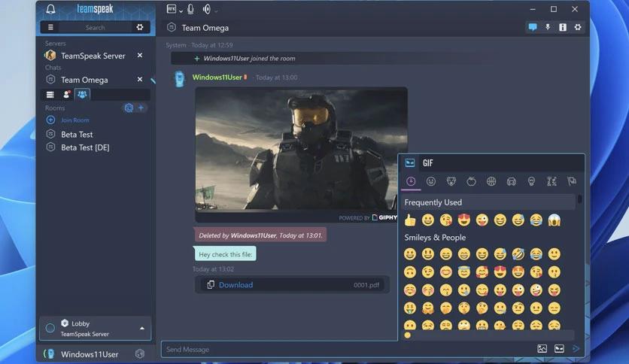Show the chat view in header
The height and width of the screenshot is (364, 629).
coord(533,27)
